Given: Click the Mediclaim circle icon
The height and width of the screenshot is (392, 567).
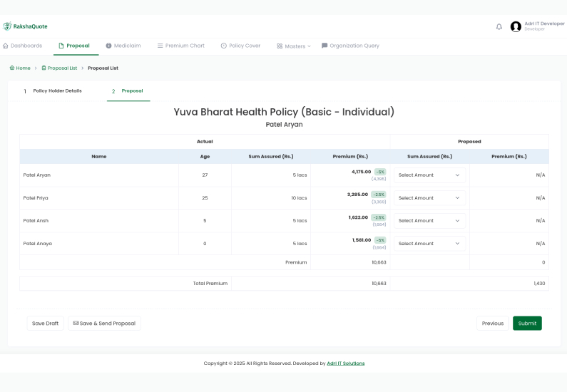Looking at the screenshot, I should (108, 46).
